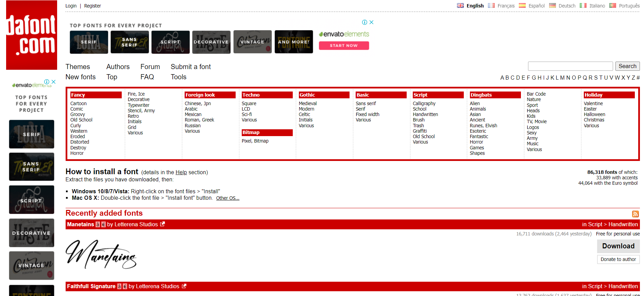644x296 pixels.
Task: Open Faithfull Signature author external link icon
Action: [x=184, y=286]
